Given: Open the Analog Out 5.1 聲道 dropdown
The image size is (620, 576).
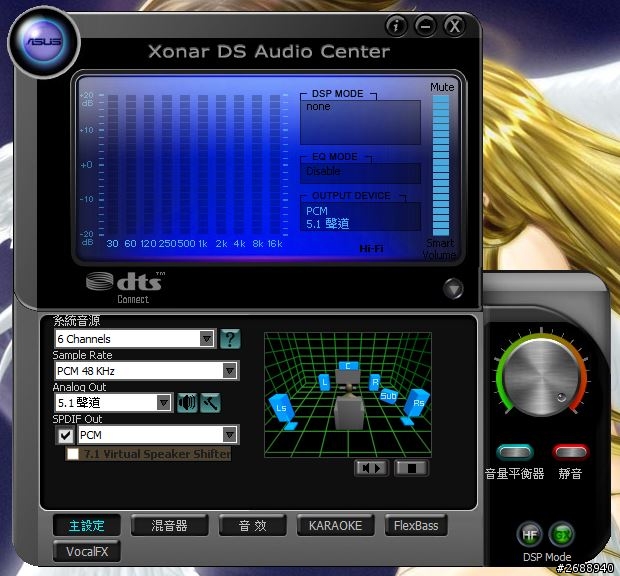Looking at the screenshot, I should click(x=113, y=403).
